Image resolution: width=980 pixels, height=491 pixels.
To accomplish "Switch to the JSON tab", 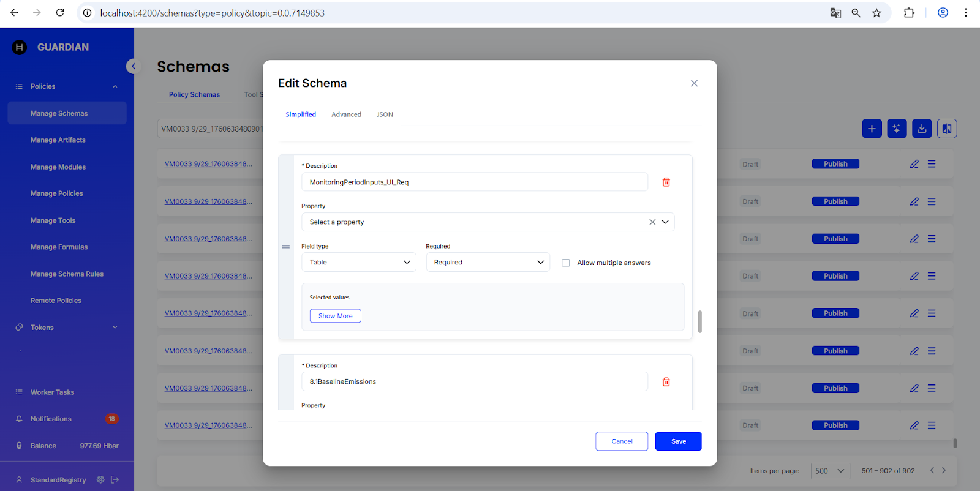I will pos(385,114).
